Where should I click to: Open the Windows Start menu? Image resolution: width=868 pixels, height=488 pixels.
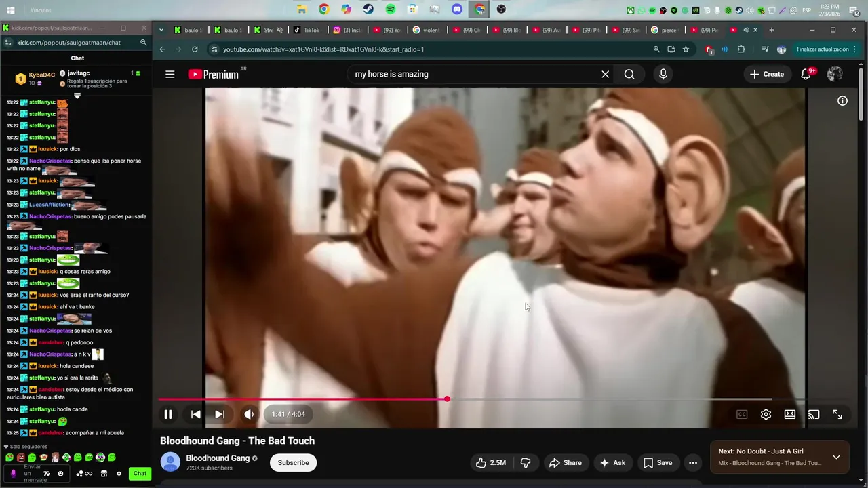pos(11,10)
